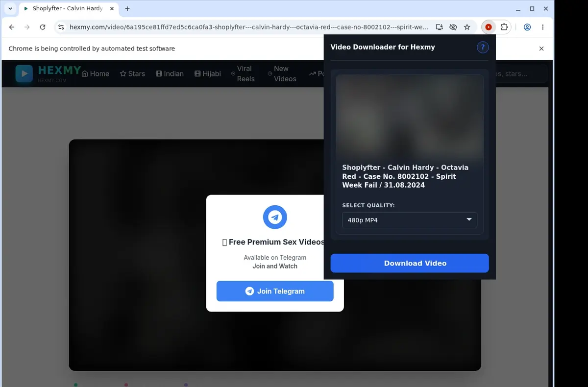Viewport: 588px width, 387px height.
Task: Open the New Videos nav link
Action: [x=282, y=73]
